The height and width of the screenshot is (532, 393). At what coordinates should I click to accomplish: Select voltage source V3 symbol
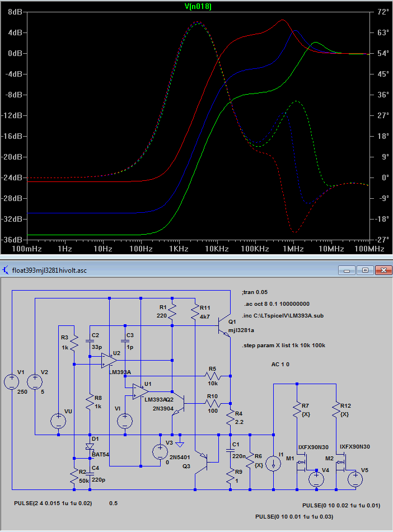click(160, 452)
